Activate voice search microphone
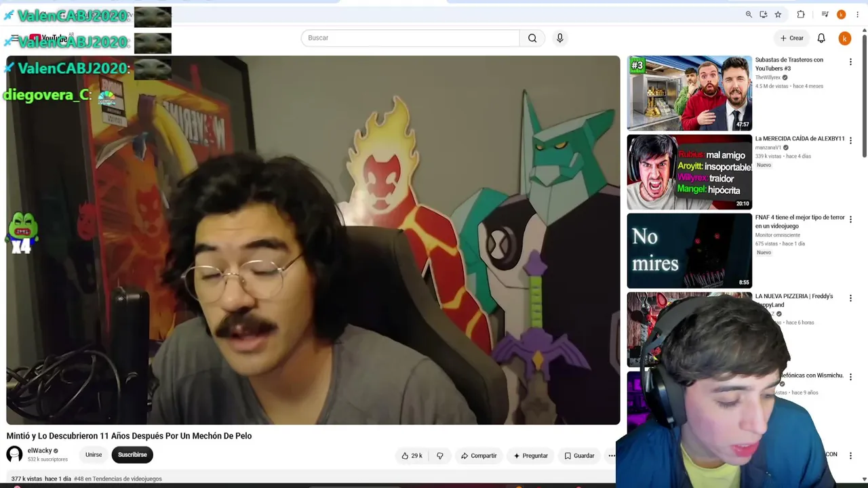The width and height of the screenshot is (868, 488). (x=560, y=38)
